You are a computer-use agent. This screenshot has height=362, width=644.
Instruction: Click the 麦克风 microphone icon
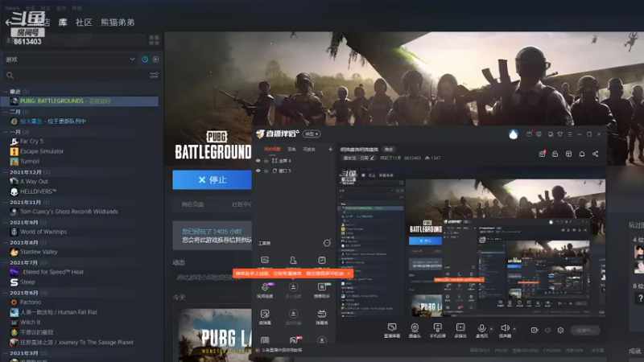click(481, 328)
